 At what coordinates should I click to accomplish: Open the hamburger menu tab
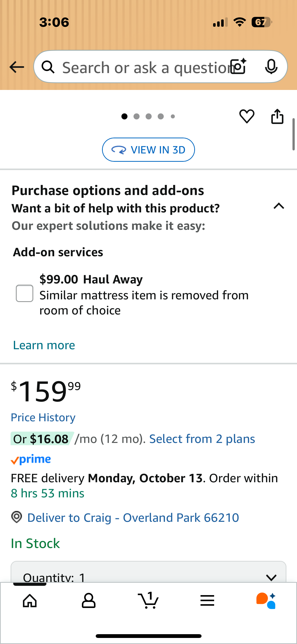click(207, 600)
